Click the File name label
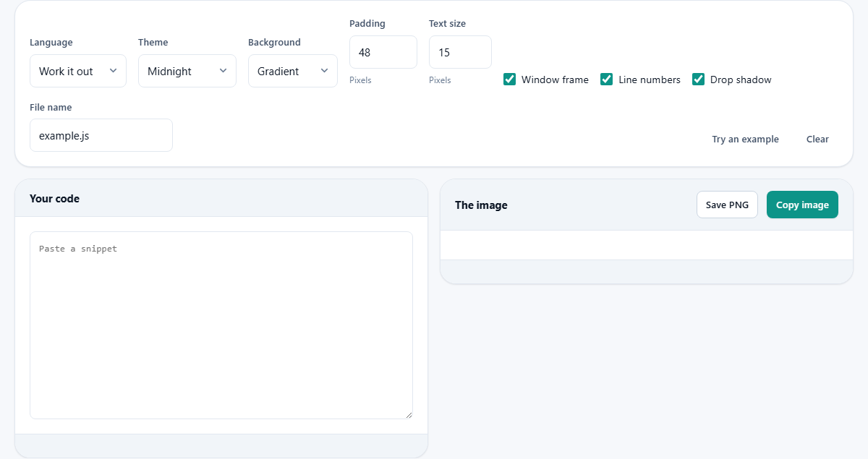This screenshot has height=459, width=868. tap(51, 107)
